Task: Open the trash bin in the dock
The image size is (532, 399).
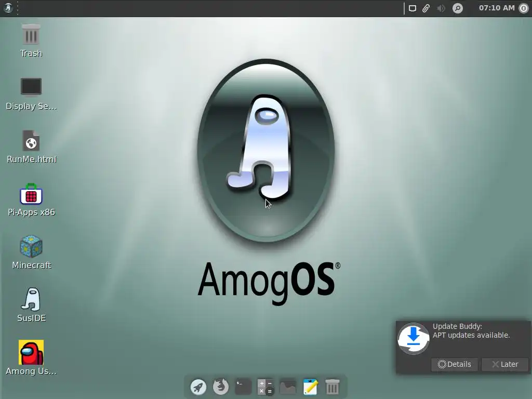Action: pyautogui.click(x=332, y=387)
